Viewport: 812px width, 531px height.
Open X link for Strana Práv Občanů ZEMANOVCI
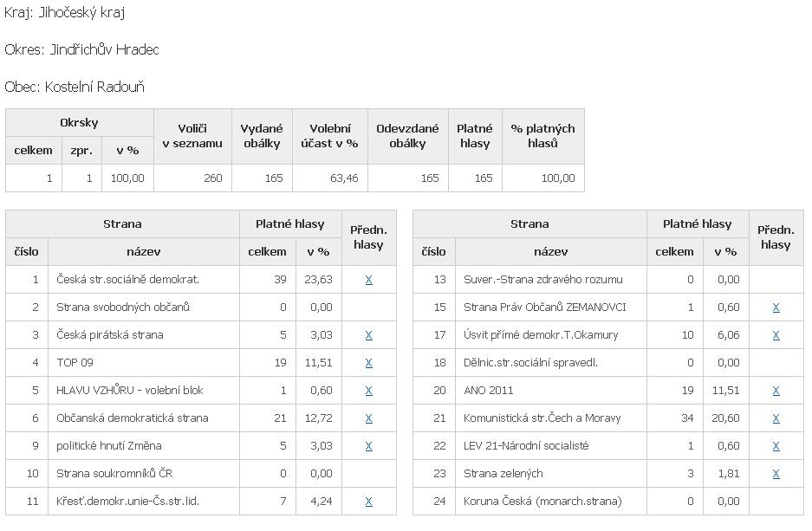pyautogui.click(x=776, y=308)
